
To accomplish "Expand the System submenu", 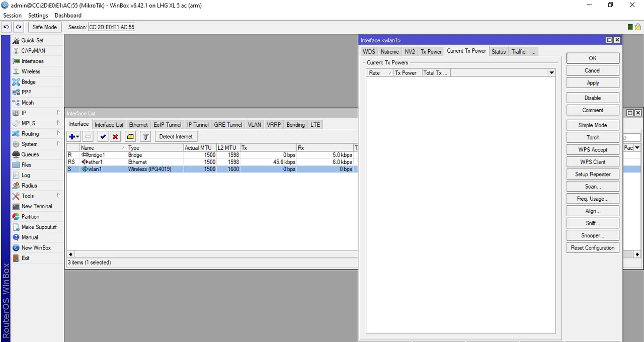I will click(x=37, y=144).
